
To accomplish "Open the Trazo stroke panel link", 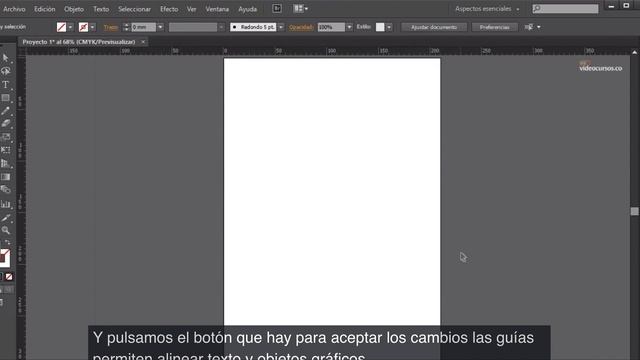I will click(110, 27).
